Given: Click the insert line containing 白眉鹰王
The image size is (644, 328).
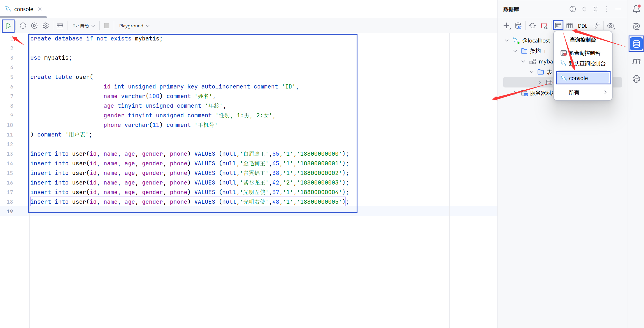Looking at the screenshot, I should click(189, 154).
